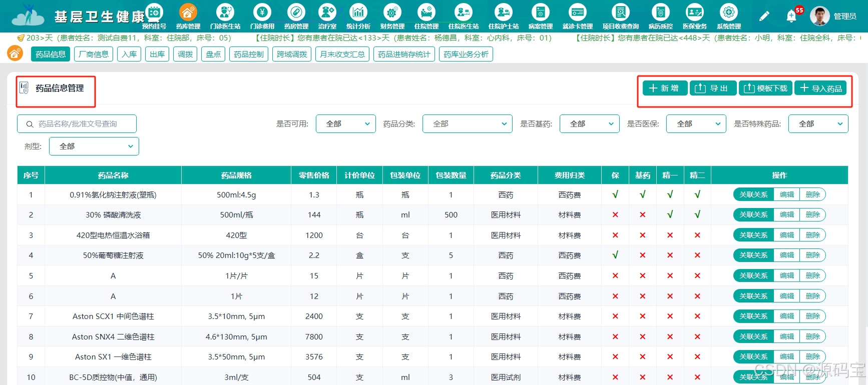Click the 导出 export button
Screen dimensions: 868x385
click(x=713, y=88)
